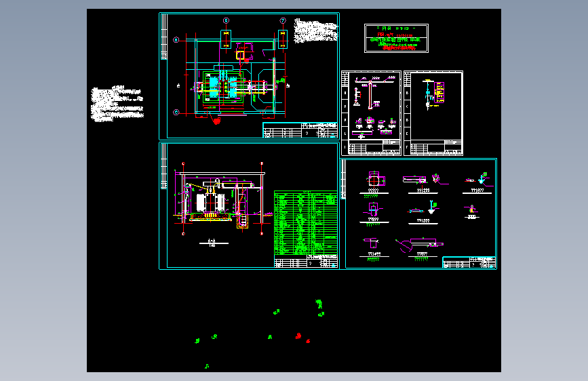Select the long bottom detail in details sheet
This screenshot has width=588, height=381.
pyautogui.click(x=420, y=245)
